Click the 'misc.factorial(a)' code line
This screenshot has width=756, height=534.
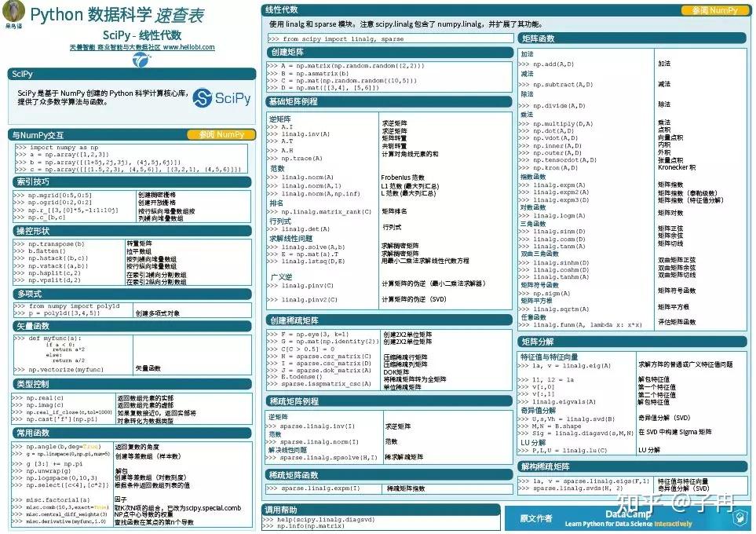click(x=50, y=500)
